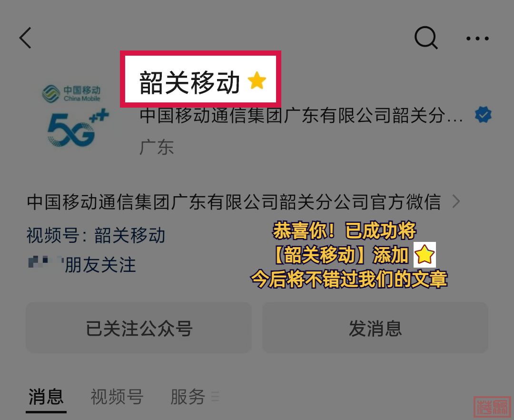The width and height of the screenshot is (514, 420).
Task: Open the search magnifier icon
Action: tap(426, 38)
